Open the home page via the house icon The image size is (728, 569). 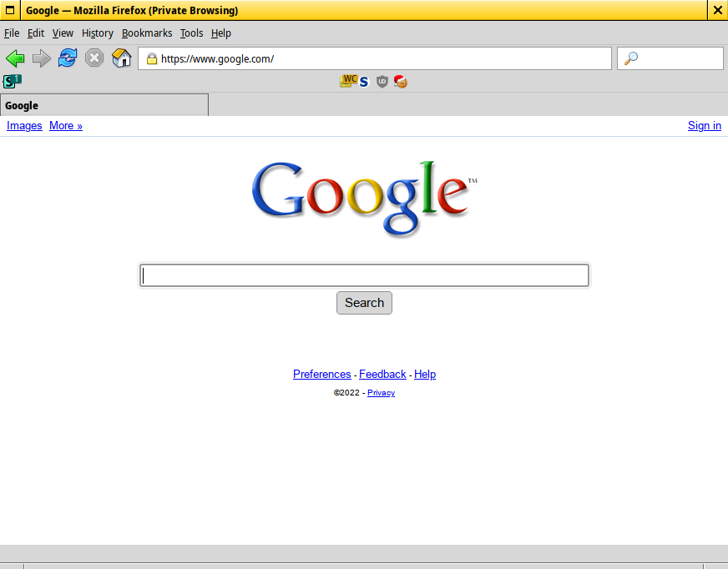122,58
